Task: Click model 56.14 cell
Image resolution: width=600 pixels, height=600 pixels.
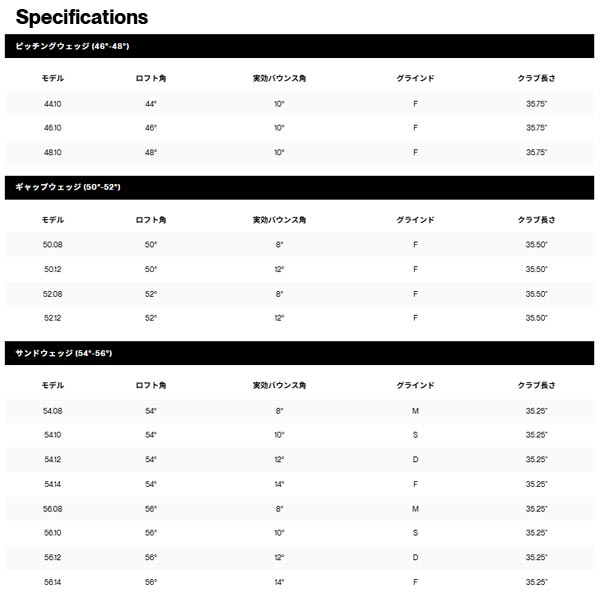Action: tap(53, 582)
